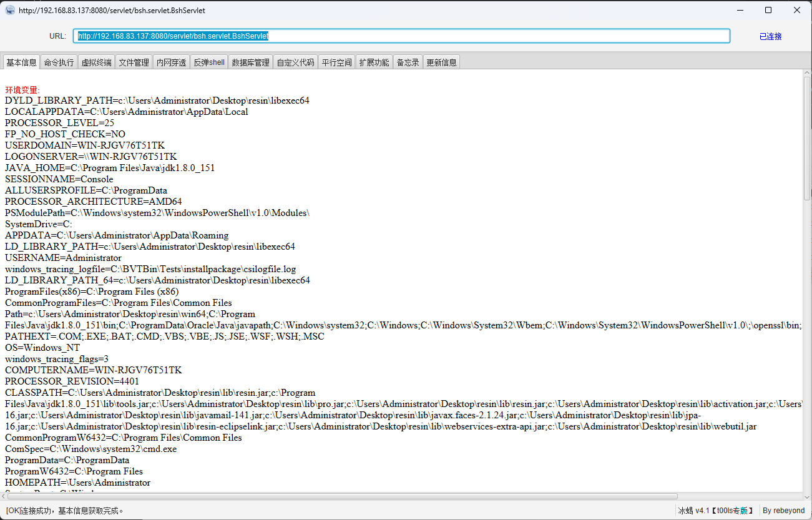
Task: Switch to the 自定义代码 tab
Action: pyautogui.click(x=295, y=62)
